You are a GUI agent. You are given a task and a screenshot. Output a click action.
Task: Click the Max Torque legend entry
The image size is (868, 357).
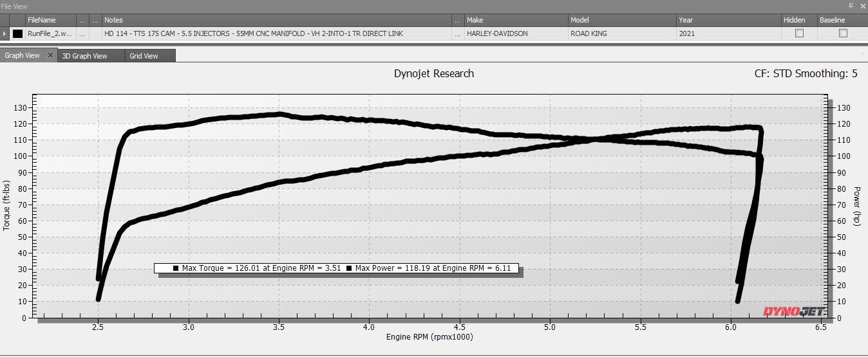258,268
